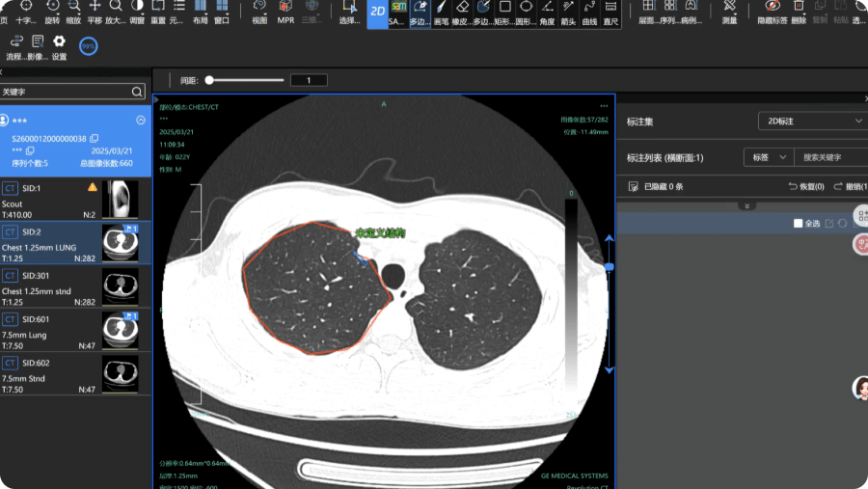Select the 画笔 brush tool
This screenshot has height=489, width=868.
pyautogui.click(x=441, y=13)
